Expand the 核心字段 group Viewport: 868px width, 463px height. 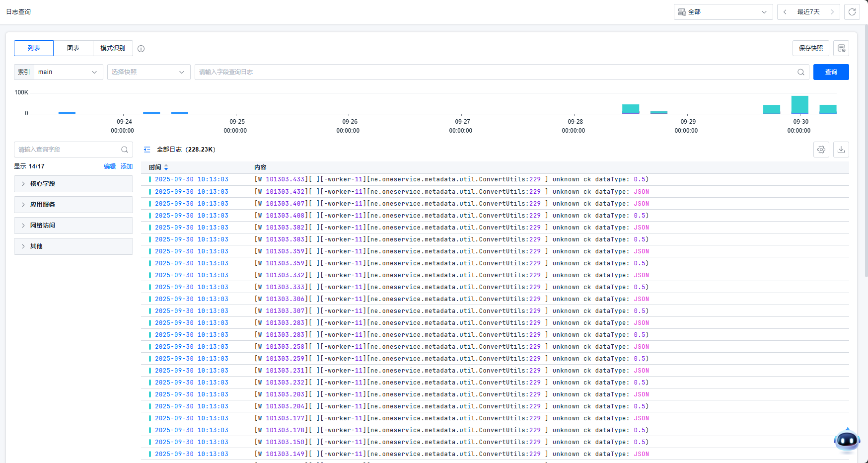[73, 184]
